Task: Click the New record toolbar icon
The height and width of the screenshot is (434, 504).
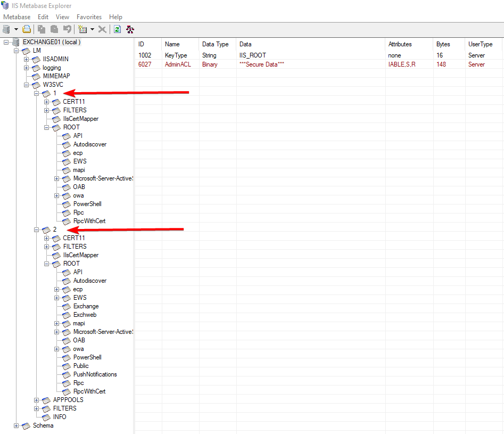Action: tap(82, 29)
